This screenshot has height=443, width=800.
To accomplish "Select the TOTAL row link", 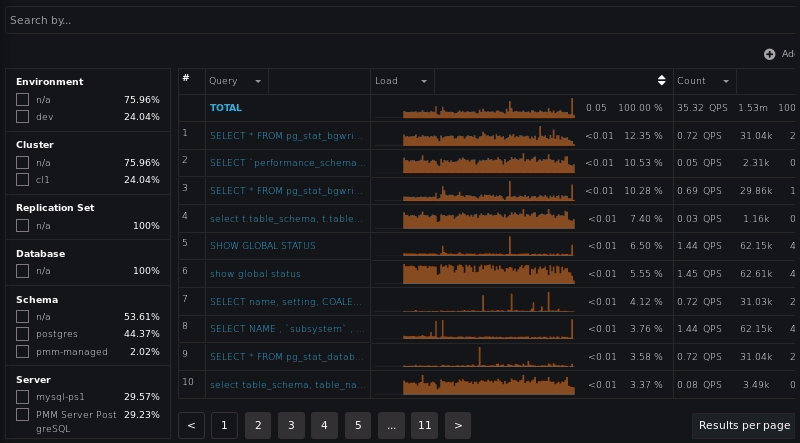I will tap(226, 108).
